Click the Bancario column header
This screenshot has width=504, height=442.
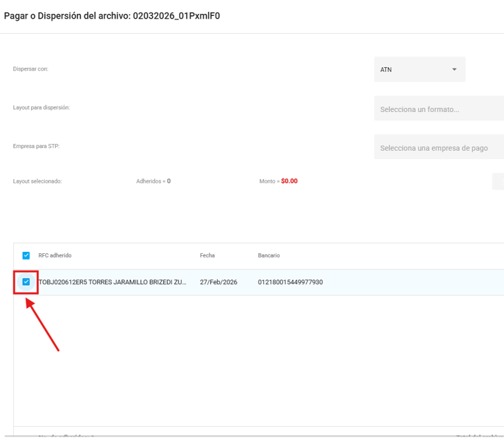269,255
